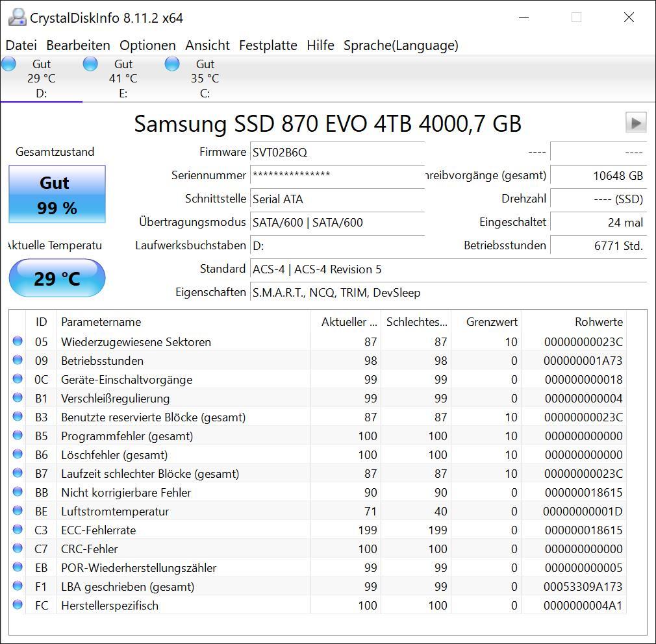The height and width of the screenshot is (644, 656).
Task: Open the Sprache(Language) menu
Action: click(x=401, y=45)
